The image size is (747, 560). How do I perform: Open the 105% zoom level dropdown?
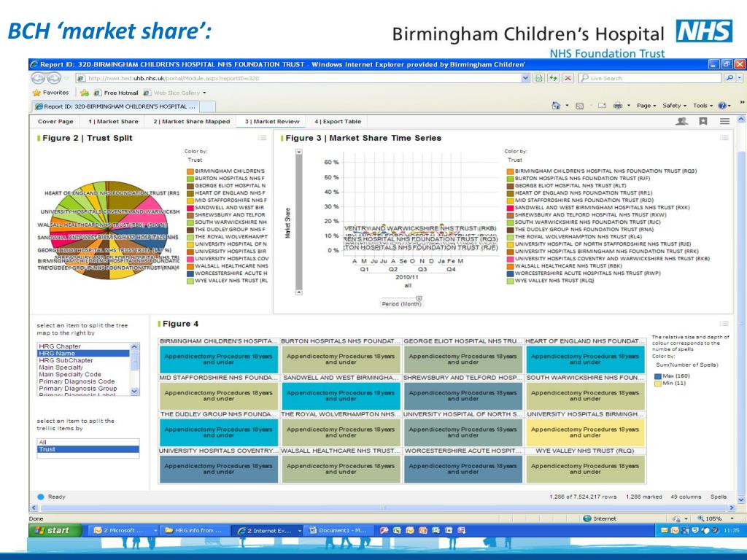[x=732, y=518]
